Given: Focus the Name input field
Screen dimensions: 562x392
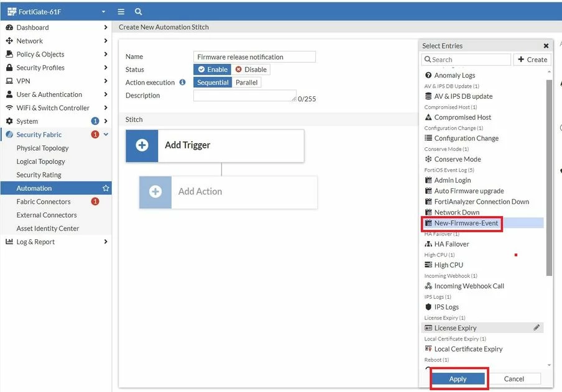Looking at the screenshot, I should [254, 57].
